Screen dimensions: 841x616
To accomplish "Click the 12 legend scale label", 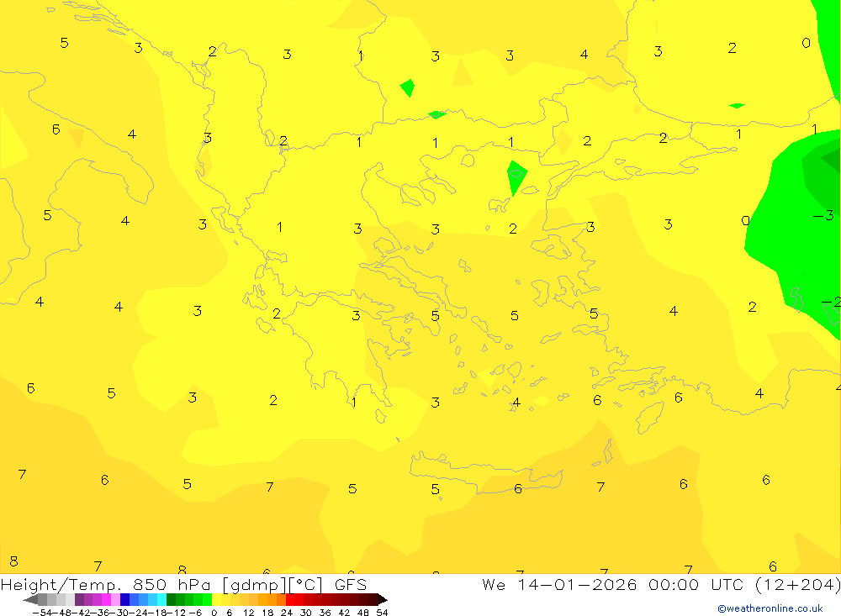I will (248, 613).
